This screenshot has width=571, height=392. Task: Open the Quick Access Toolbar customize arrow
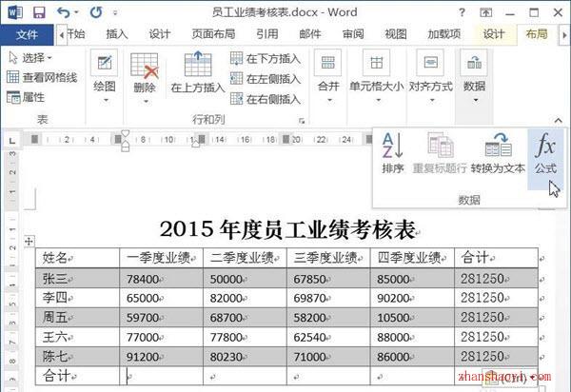(x=115, y=13)
